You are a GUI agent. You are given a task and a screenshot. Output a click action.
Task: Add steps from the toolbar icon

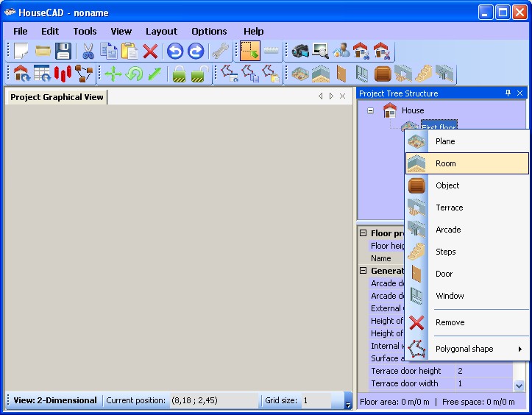424,74
